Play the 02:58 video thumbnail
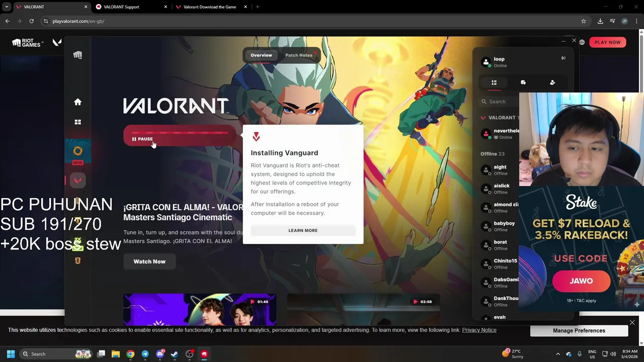 point(363,310)
